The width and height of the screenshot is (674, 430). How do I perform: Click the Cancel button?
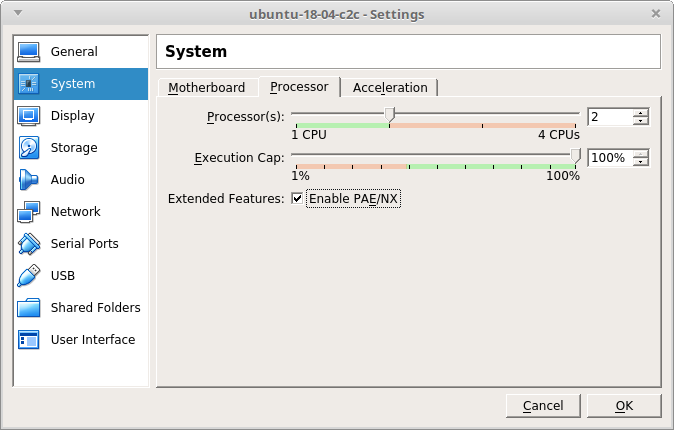(542, 405)
